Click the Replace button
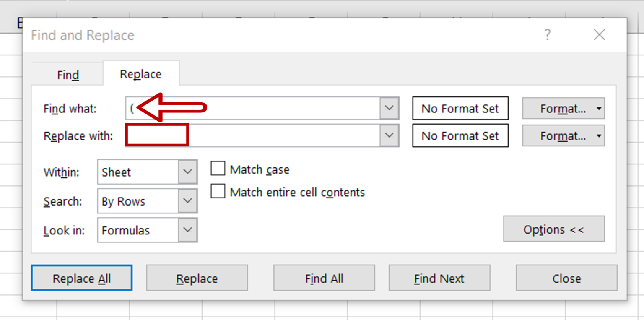This screenshot has height=320, width=644. pos(197,278)
